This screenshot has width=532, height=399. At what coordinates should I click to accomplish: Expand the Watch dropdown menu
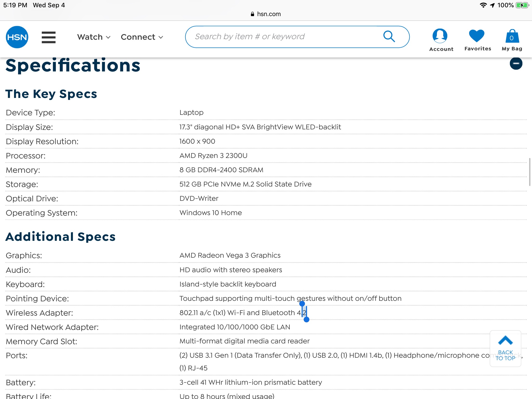(x=94, y=37)
